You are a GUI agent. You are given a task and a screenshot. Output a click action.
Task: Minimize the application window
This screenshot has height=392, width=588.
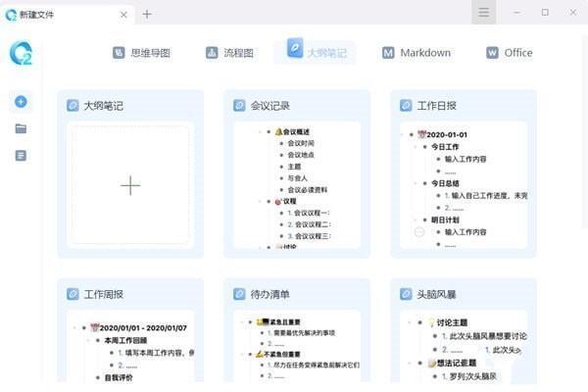[516, 13]
